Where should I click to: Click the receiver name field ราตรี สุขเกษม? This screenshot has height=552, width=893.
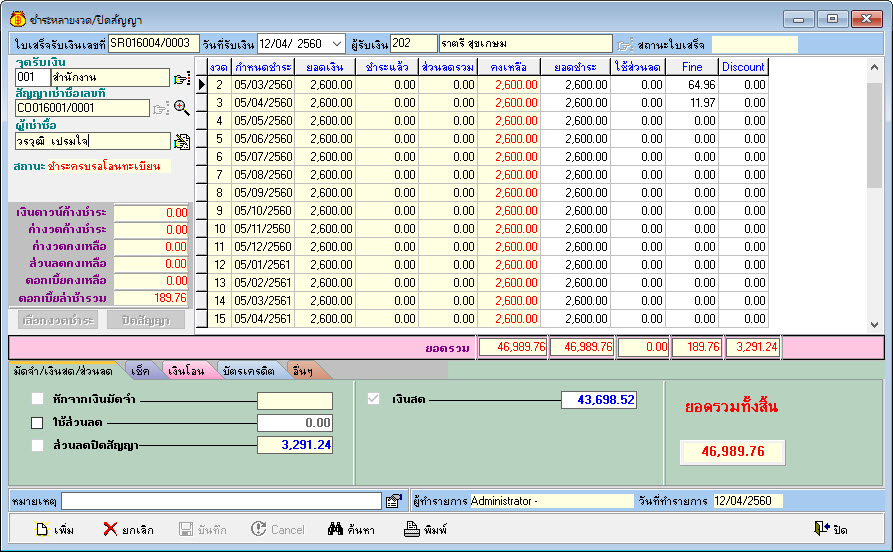(x=525, y=43)
